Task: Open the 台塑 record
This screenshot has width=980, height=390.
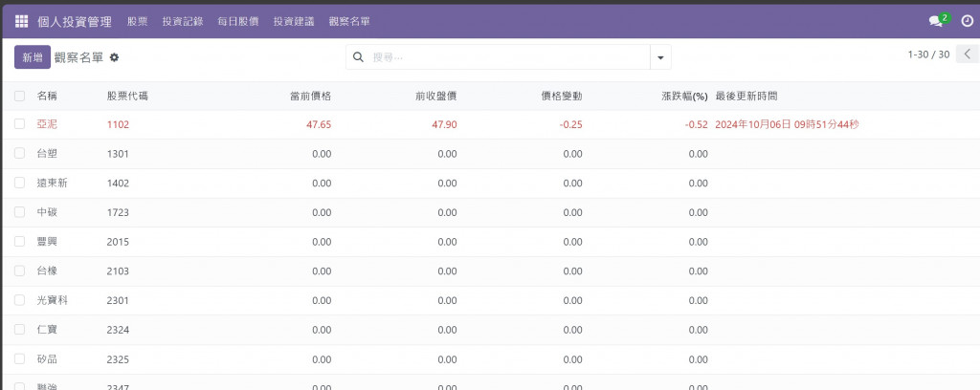Action: 47,154
